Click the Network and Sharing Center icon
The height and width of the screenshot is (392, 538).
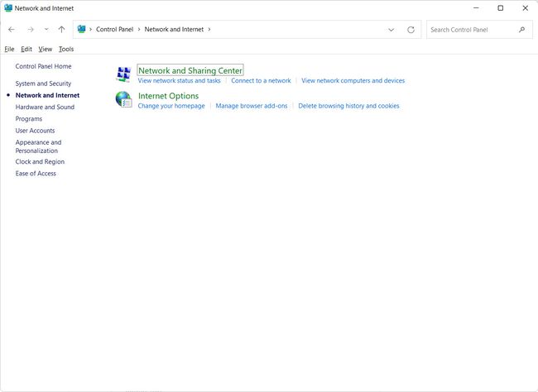pyautogui.click(x=123, y=75)
